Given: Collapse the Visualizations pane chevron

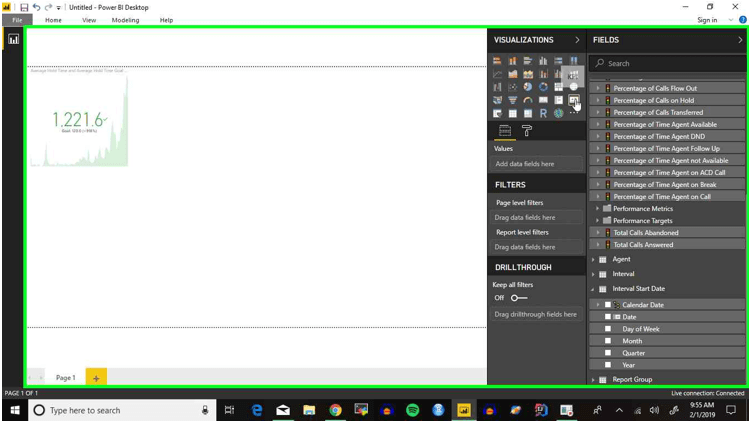Looking at the screenshot, I should [577, 40].
